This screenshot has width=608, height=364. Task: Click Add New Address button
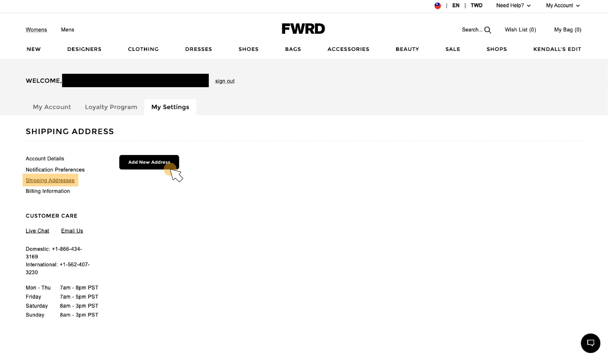[x=149, y=162]
